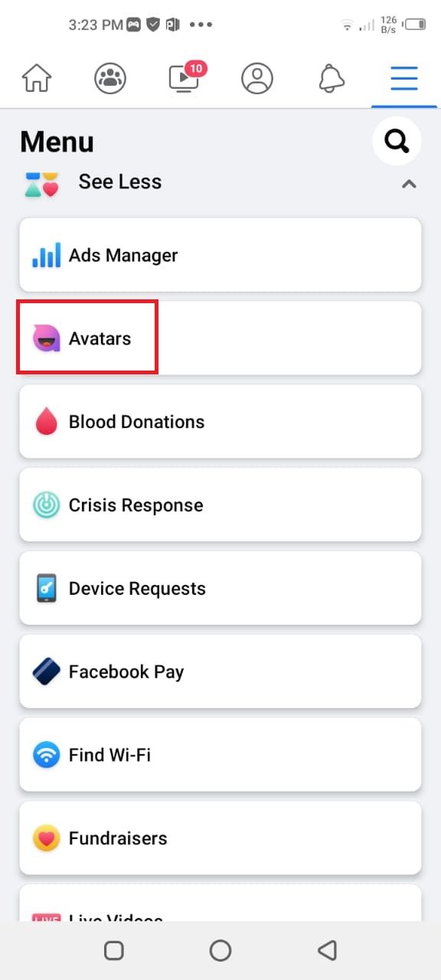
Task: Open the Home feed tab icon
Action: click(x=37, y=77)
